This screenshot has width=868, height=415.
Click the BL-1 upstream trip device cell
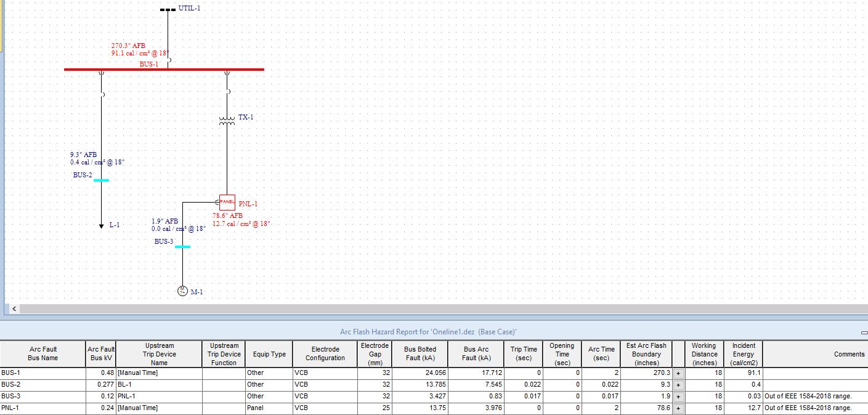tap(159, 385)
